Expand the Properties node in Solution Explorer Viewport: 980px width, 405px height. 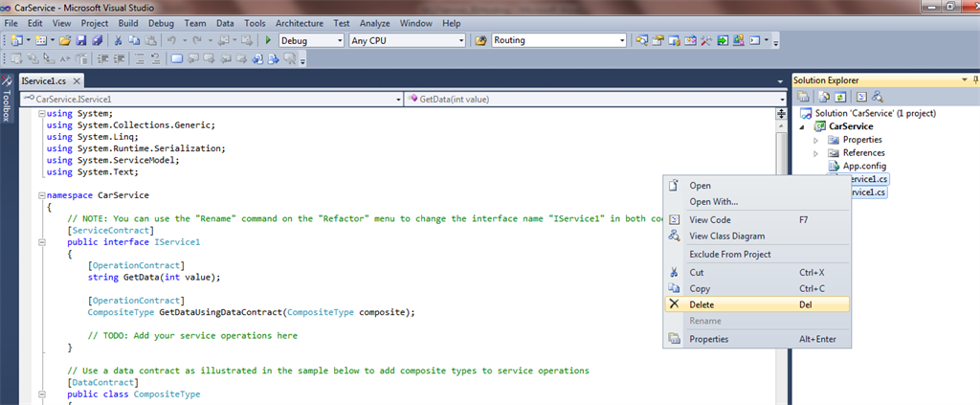click(x=815, y=140)
